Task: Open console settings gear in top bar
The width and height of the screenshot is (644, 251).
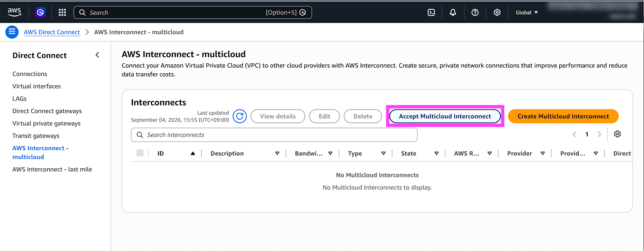Action: click(x=497, y=12)
